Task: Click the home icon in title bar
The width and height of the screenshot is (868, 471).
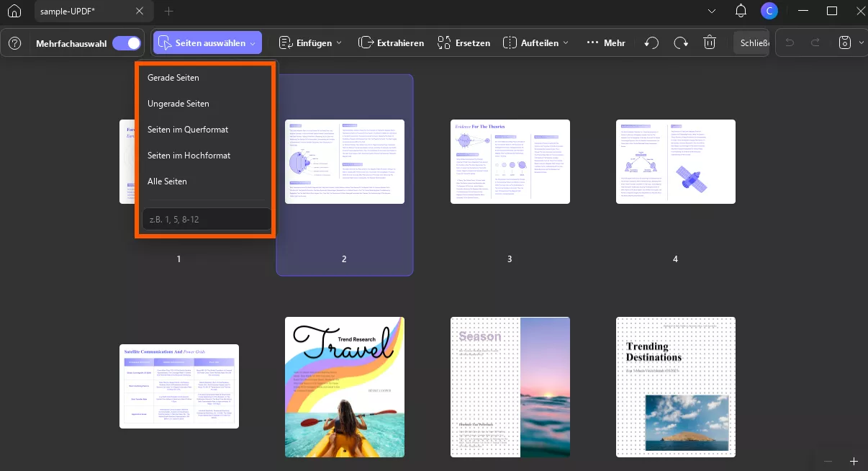Action: coord(14,12)
